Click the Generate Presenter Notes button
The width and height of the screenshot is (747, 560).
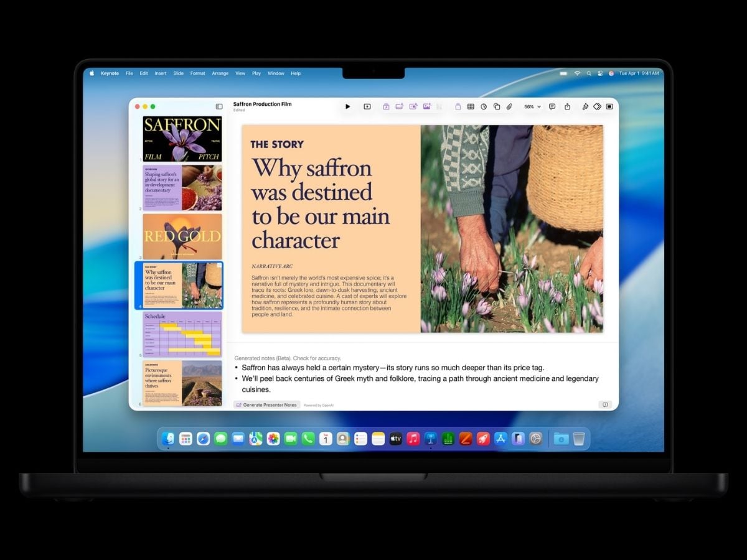coord(266,405)
